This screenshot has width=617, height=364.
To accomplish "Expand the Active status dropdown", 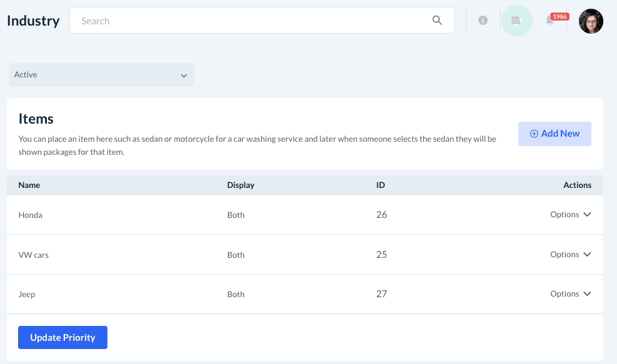I will 101,75.
